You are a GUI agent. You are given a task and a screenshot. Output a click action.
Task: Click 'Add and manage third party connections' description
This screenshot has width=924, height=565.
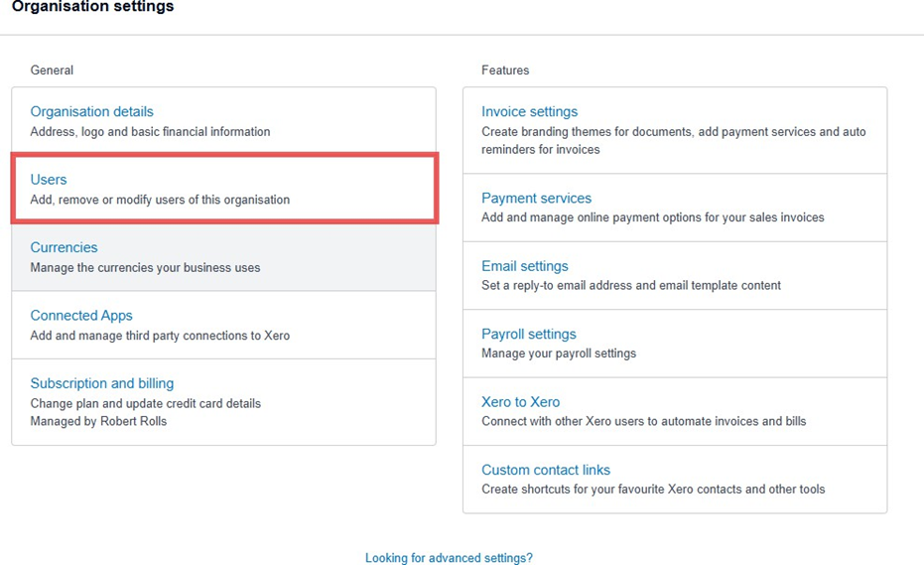pyautogui.click(x=160, y=336)
